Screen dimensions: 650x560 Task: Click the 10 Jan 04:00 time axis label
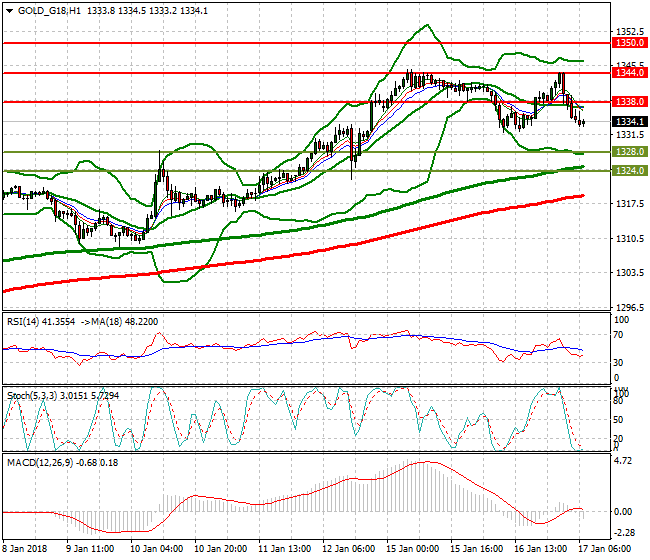point(157,549)
